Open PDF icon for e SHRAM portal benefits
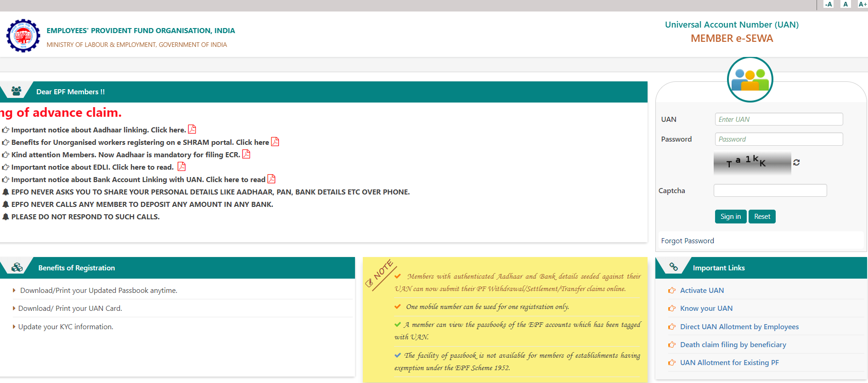This screenshot has height=383, width=868. pyautogui.click(x=275, y=142)
